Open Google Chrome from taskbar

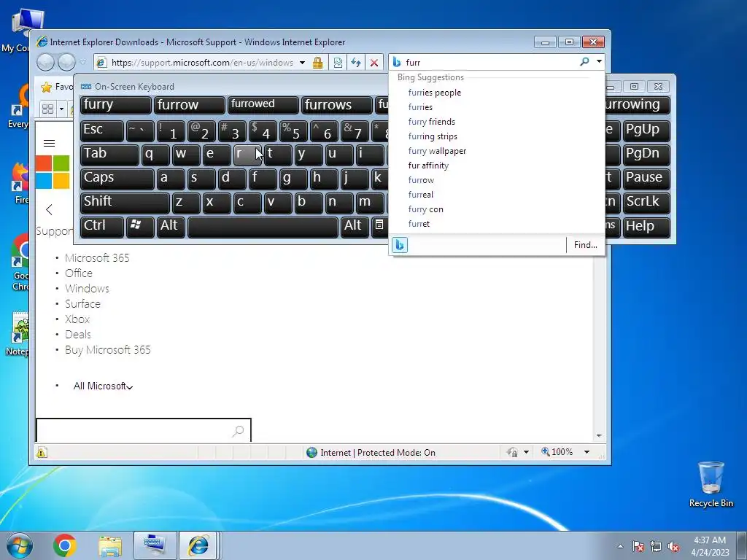(65, 545)
